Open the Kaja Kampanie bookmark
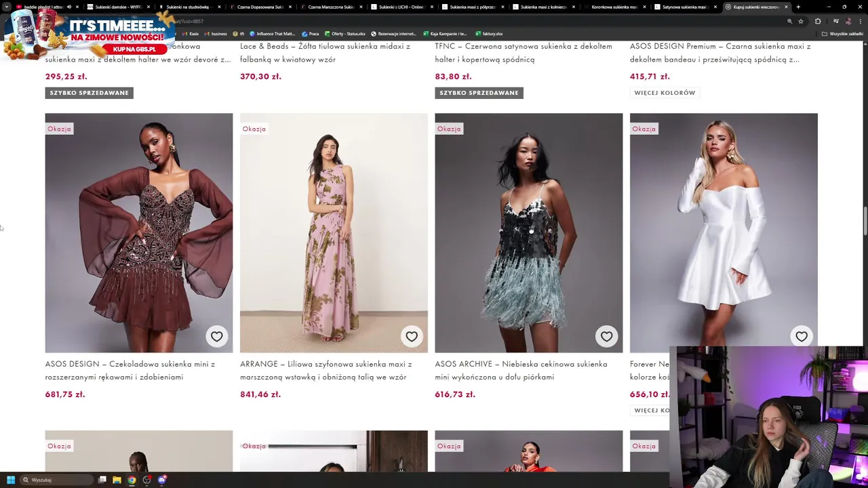 pos(444,34)
